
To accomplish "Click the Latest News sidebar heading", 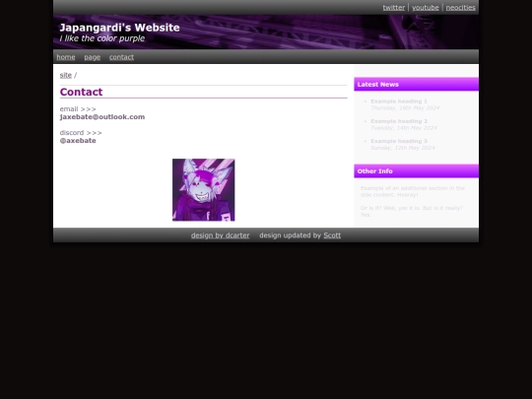I will pyautogui.click(x=417, y=84).
